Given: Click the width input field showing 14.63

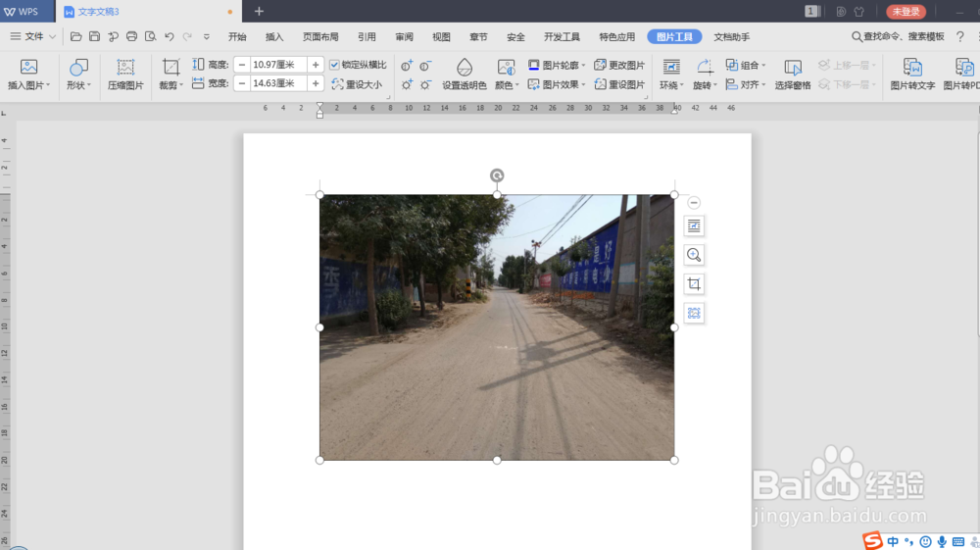Looking at the screenshot, I should [x=278, y=83].
